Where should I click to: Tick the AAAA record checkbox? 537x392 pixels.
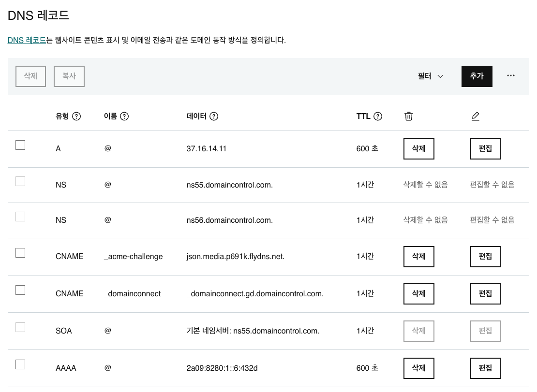tap(20, 364)
